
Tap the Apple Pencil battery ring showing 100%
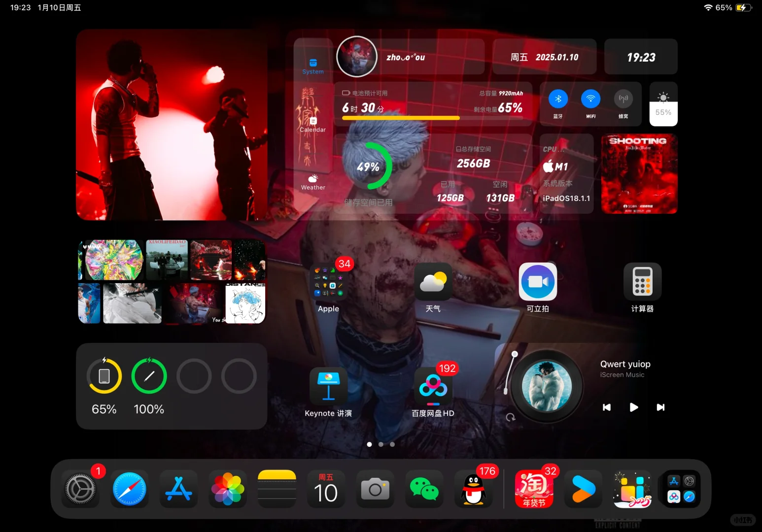pyautogui.click(x=149, y=376)
